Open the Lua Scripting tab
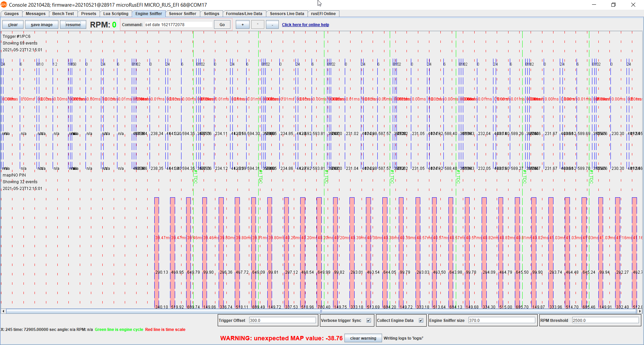 point(116,14)
